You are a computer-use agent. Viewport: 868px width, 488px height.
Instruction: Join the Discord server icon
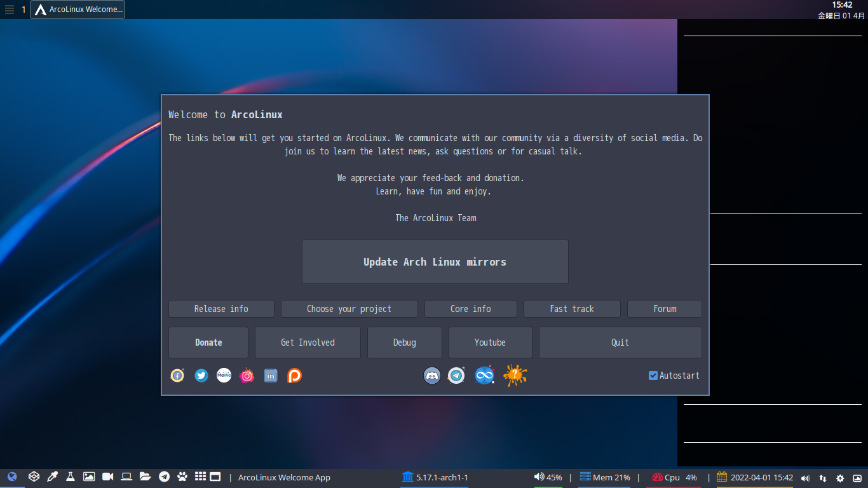click(x=432, y=376)
